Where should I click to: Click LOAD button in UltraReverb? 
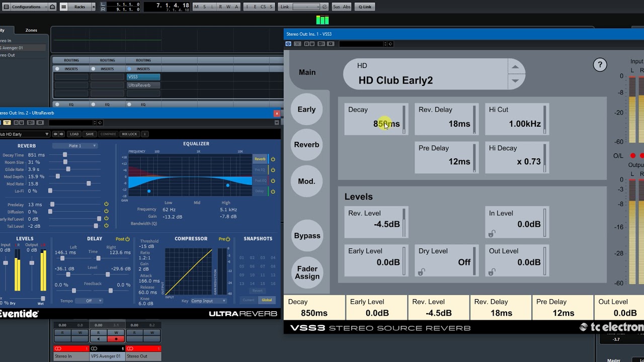coord(74,134)
